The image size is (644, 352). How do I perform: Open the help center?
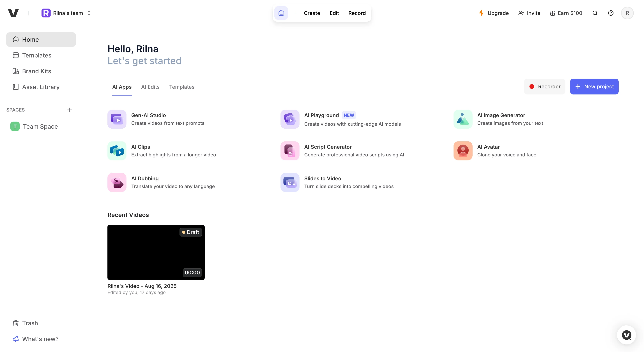[611, 13]
